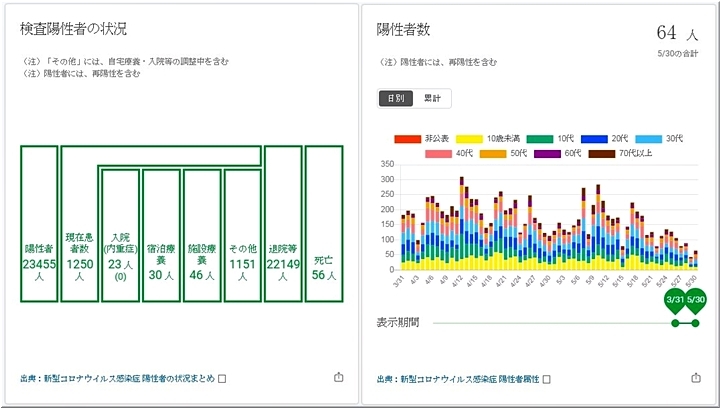
Task: Open the 陽性者の状況まとめ source link
Action: click(122, 379)
